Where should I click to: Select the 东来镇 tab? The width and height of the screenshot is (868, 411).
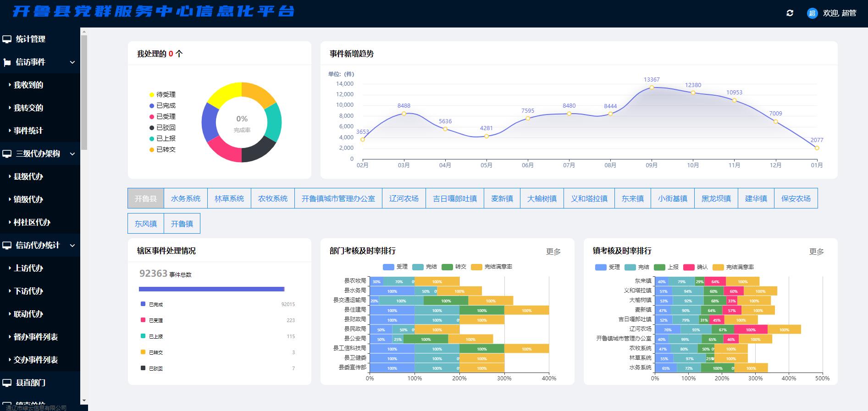point(633,198)
